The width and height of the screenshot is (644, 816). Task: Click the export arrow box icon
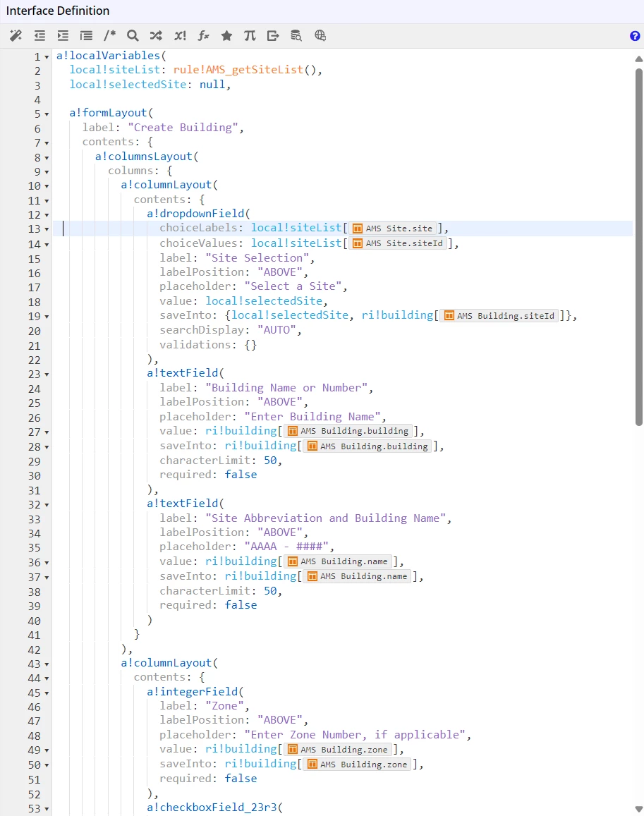tap(273, 35)
